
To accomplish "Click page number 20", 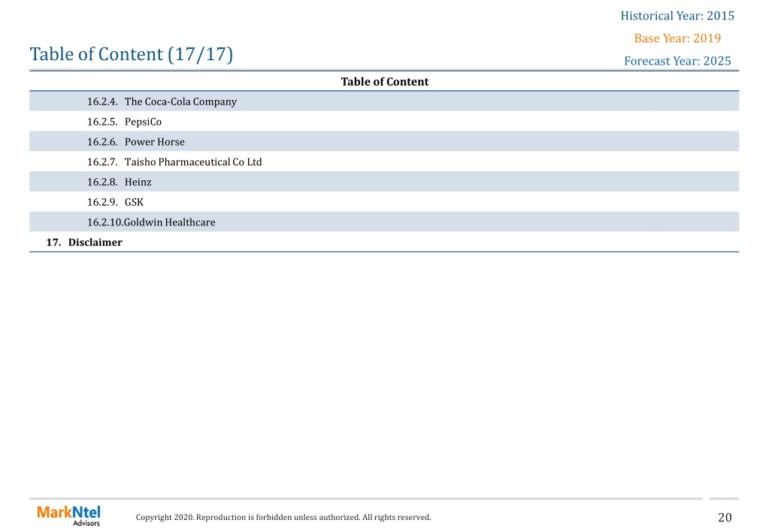I will coord(725,517).
